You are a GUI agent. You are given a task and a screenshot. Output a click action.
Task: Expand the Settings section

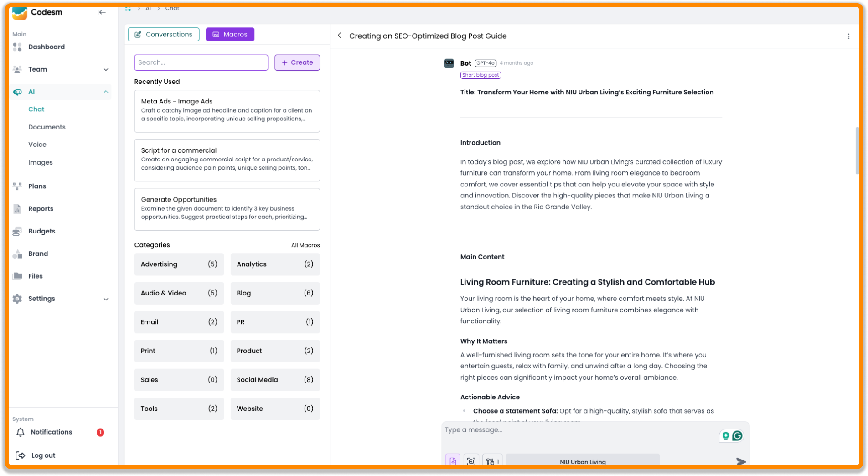tap(106, 299)
